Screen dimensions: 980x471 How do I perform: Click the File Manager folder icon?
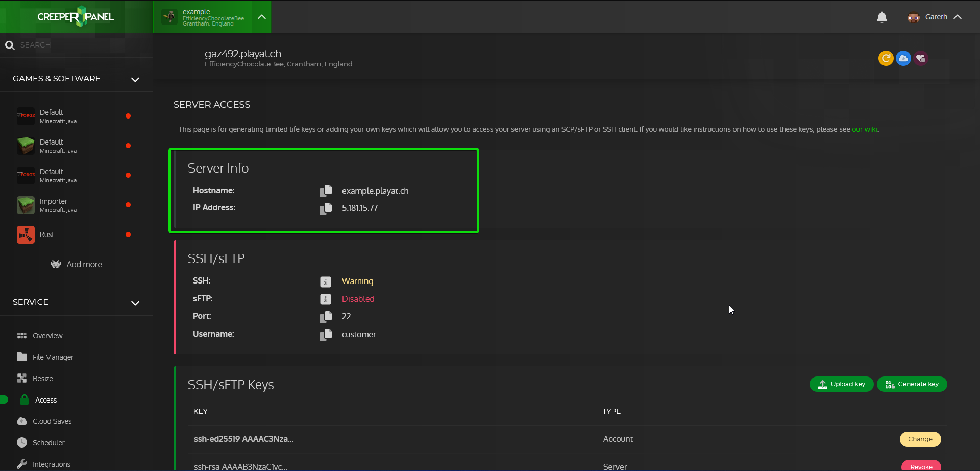click(22, 357)
